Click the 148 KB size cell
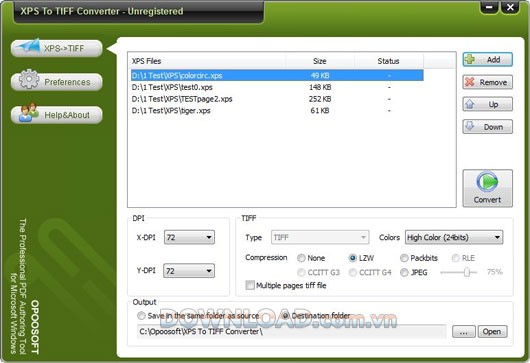This screenshot has width=530, height=363. click(x=320, y=87)
